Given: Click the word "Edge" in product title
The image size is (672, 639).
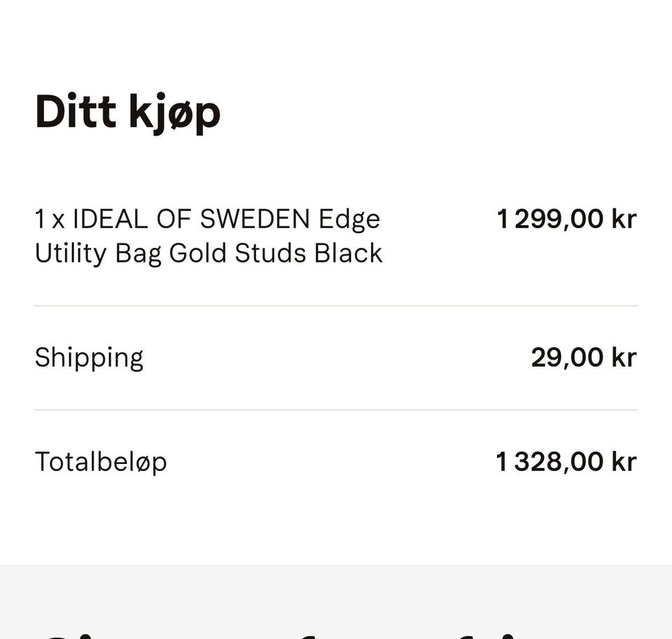Looking at the screenshot, I should click(349, 220).
